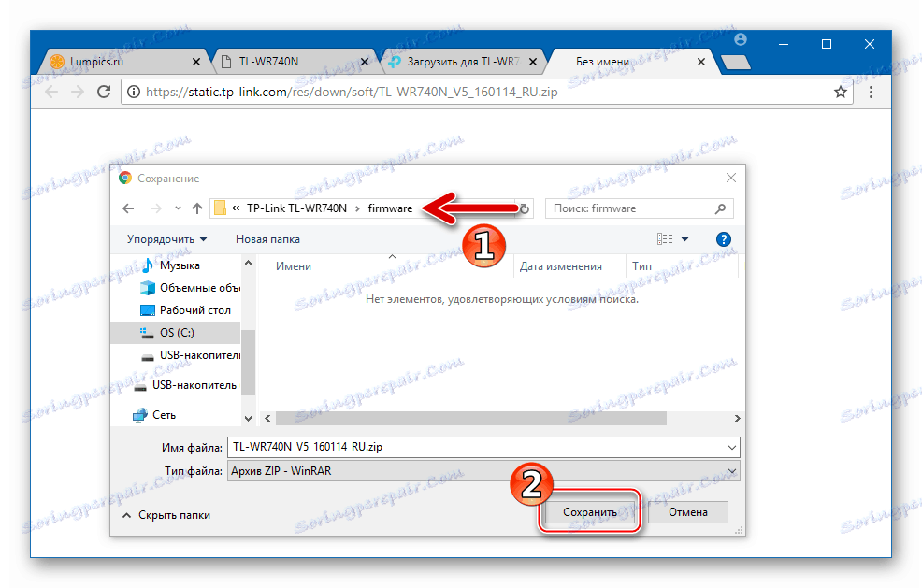Open recent locations dropdown arrow
The width and height of the screenshot is (922, 588).
pyautogui.click(x=178, y=208)
